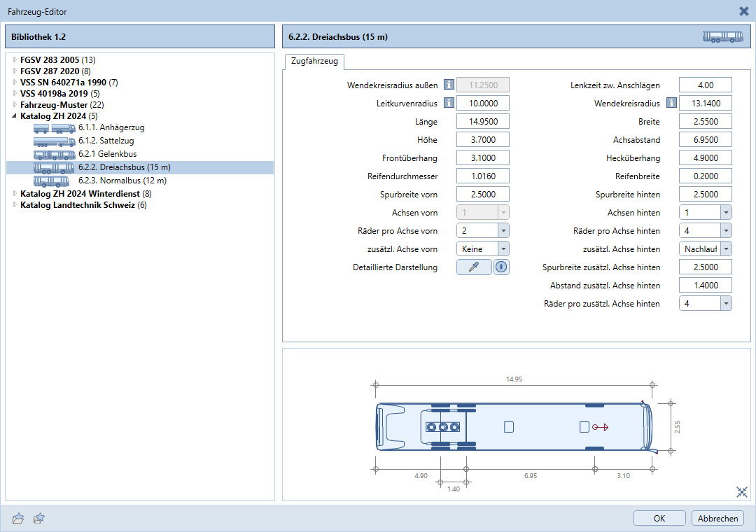This screenshot has height=532, width=756.
Task: Open the zusätzl. Achse hinten dropdown
Action: coord(725,248)
